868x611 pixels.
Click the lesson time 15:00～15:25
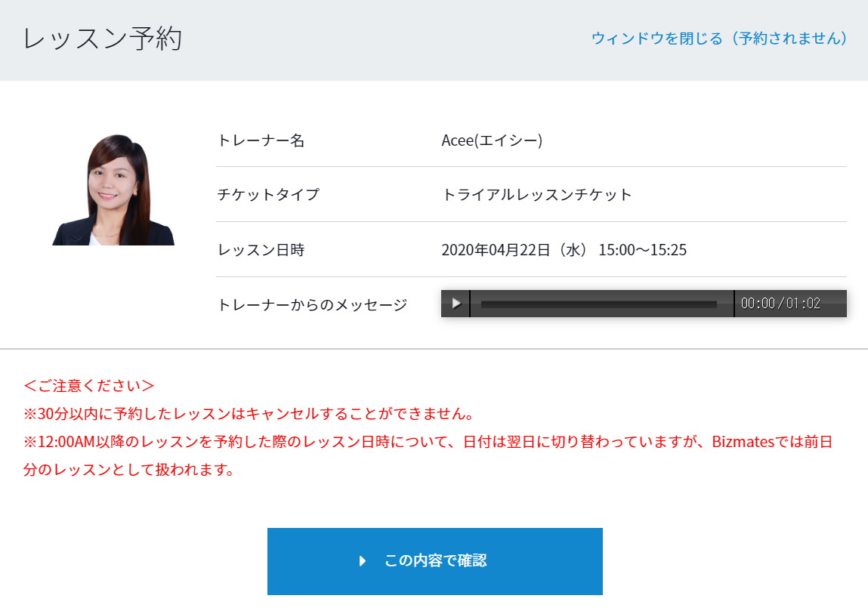click(x=642, y=250)
